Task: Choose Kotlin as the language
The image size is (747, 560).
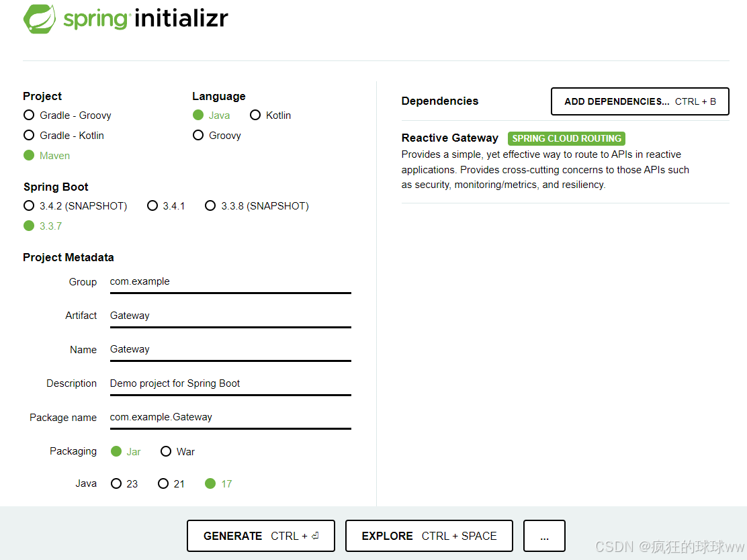Action: (255, 115)
